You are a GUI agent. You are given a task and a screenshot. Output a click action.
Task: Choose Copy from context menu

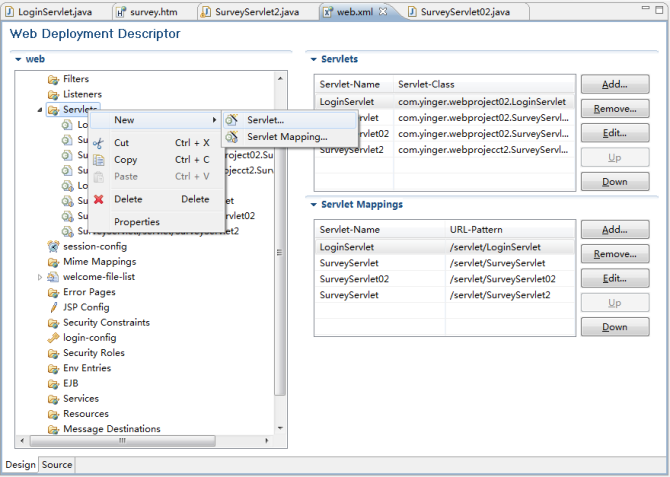tap(156, 159)
